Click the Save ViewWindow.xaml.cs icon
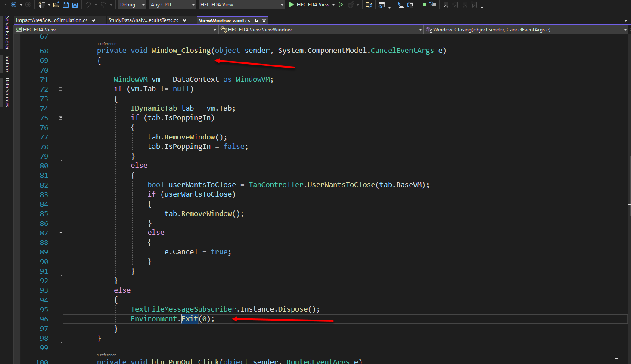631x364 pixels. tap(66, 5)
